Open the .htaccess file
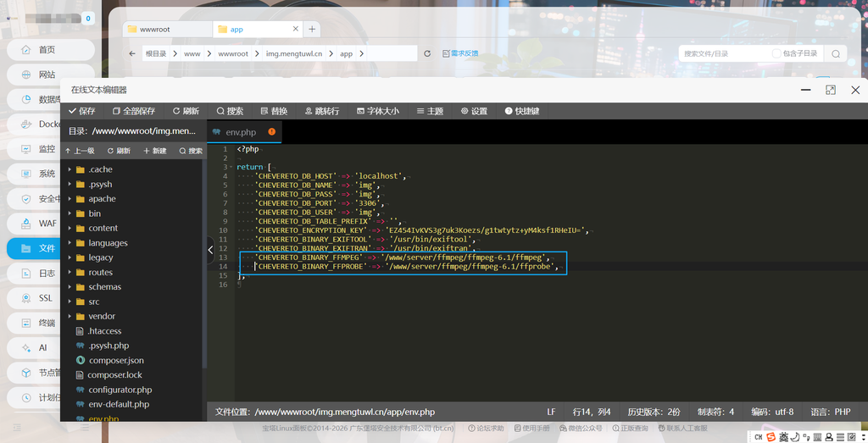The image size is (868, 443). click(104, 330)
